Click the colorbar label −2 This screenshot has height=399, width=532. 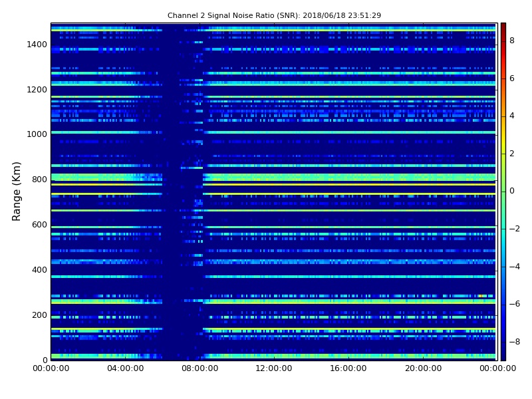[x=515, y=229]
